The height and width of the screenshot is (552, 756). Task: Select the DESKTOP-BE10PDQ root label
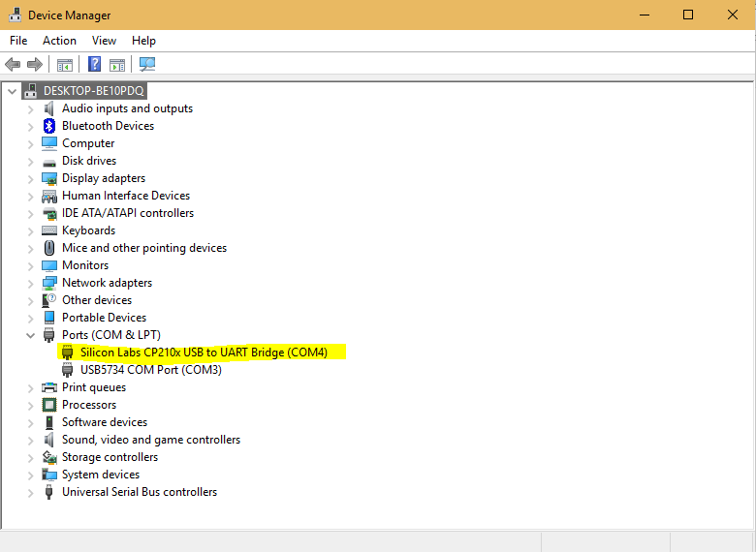pos(94,91)
